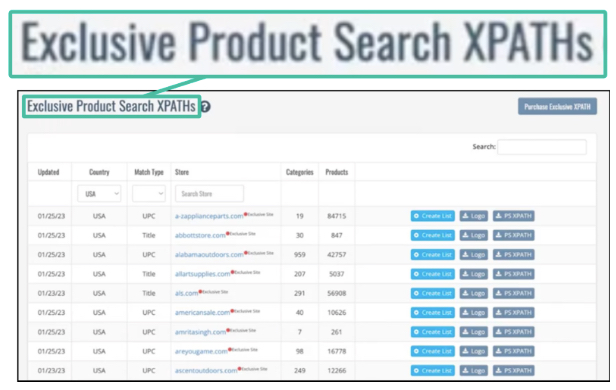Image resolution: width=616 pixels, height=390 pixels.
Task: Open the Country USA dropdown
Action: 99,194
